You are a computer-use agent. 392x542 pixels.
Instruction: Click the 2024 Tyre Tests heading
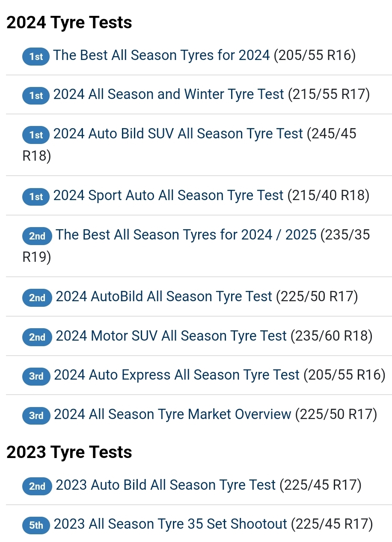click(x=69, y=22)
